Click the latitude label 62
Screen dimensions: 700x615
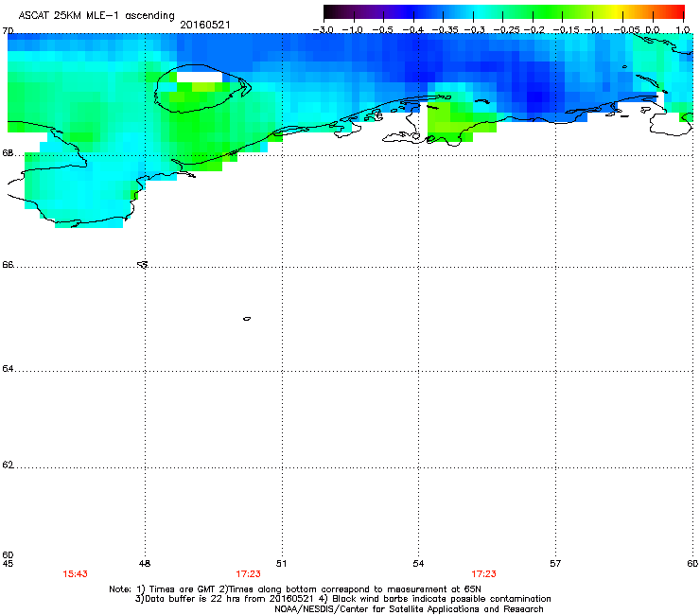(x=8, y=466)
